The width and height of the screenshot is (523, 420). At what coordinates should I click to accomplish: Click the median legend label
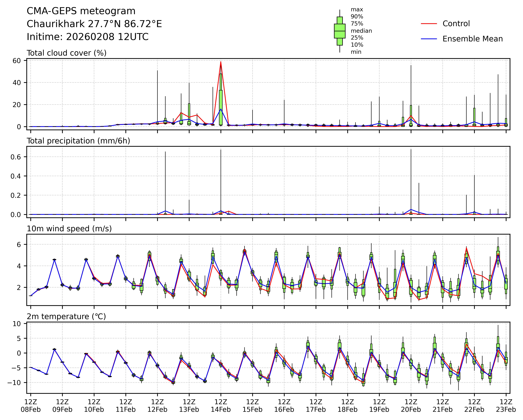(361, 31)
